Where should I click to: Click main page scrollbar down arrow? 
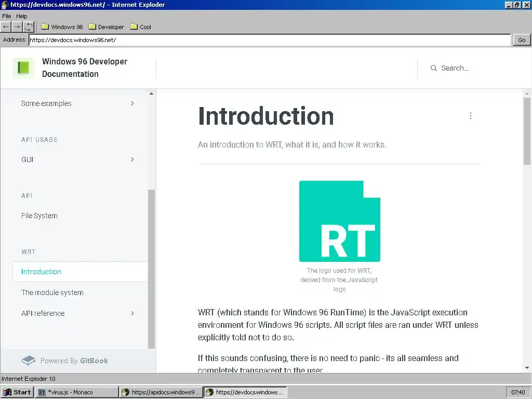point(527,368)
